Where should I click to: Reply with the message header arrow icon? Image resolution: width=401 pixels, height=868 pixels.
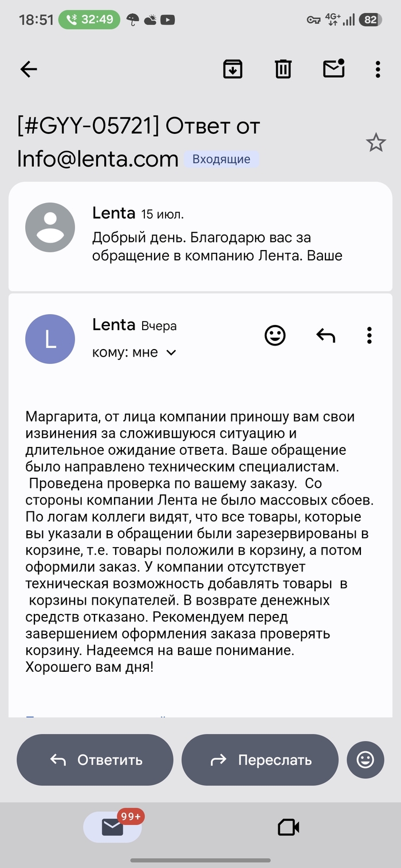[326, 335]
